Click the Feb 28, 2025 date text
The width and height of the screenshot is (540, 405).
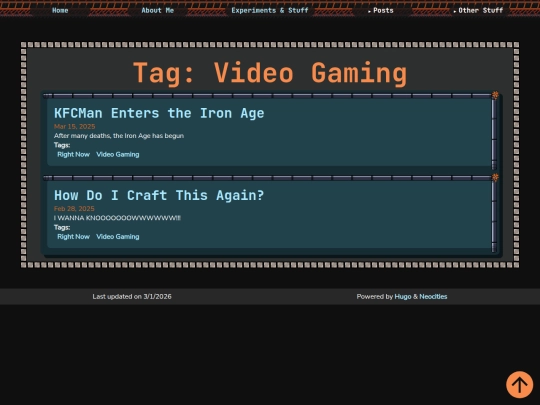(x=74, y=209)
